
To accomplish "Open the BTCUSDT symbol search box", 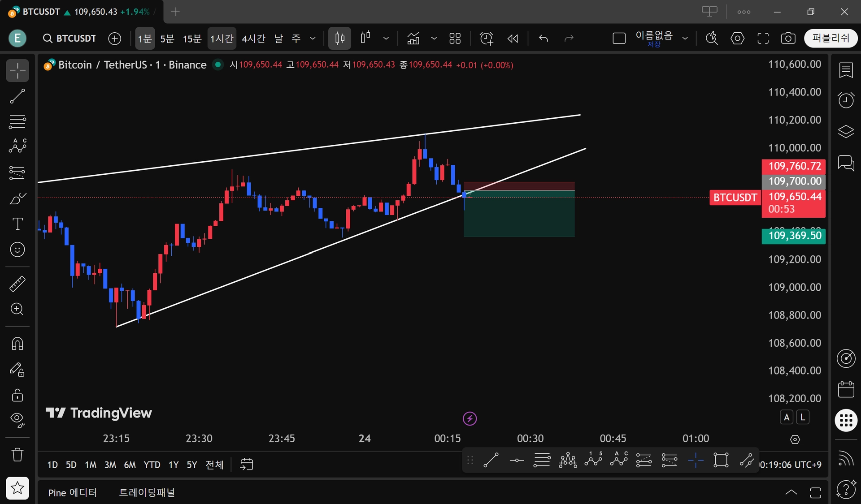I will pos(70,39).
